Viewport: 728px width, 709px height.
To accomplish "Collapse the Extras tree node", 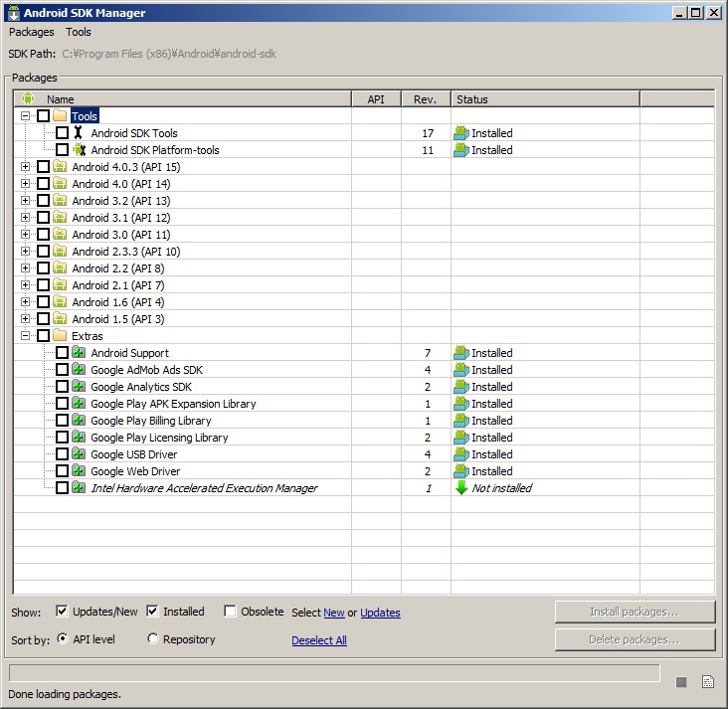I will (x=25, y=335).
